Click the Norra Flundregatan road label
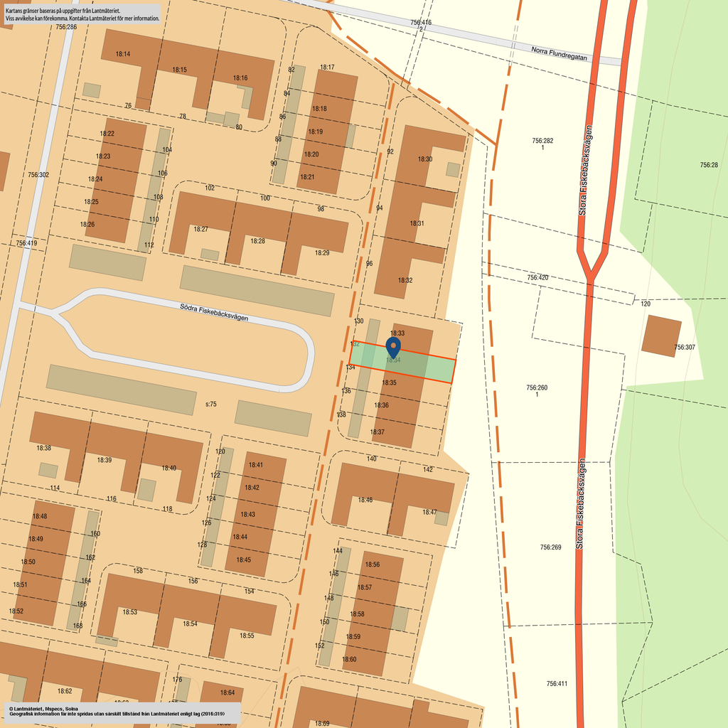This screenshot has width=728, height=728. coord(560,53)
